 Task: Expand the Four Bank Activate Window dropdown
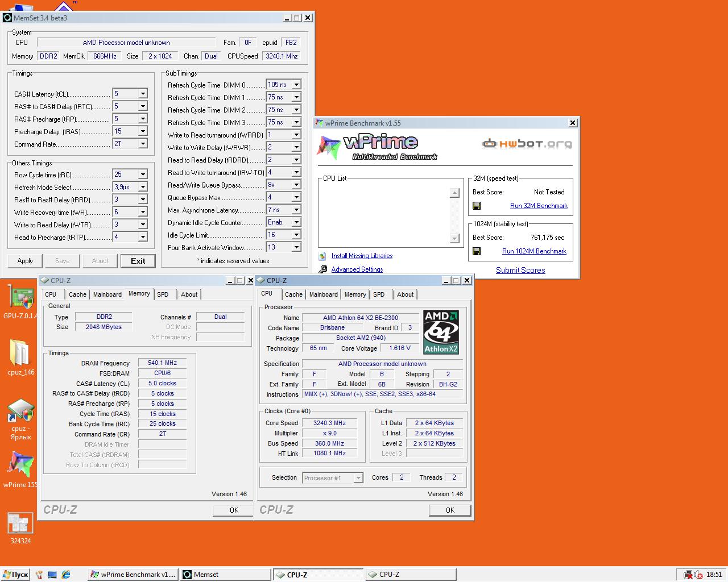[x=296, y=247]
